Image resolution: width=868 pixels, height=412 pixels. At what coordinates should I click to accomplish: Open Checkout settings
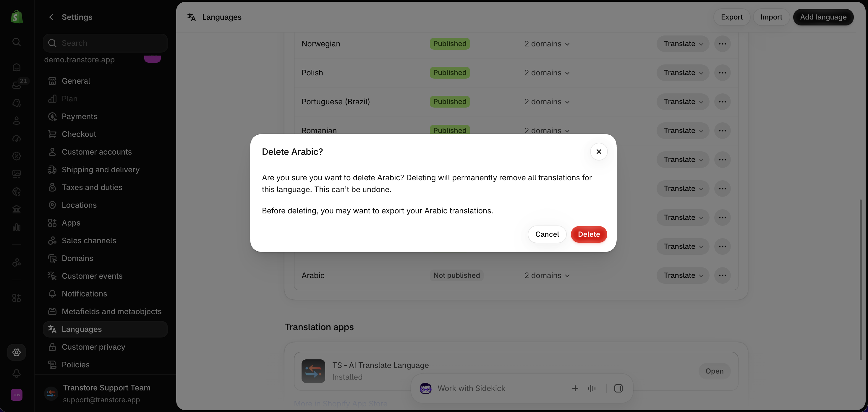pyautogui.click(x=105, y=134)
